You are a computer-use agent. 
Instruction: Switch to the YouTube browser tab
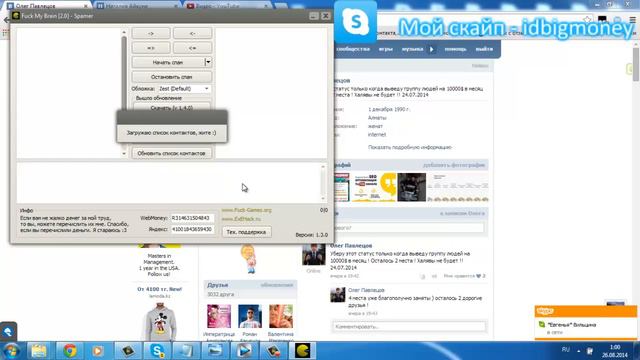coord(227,6)
